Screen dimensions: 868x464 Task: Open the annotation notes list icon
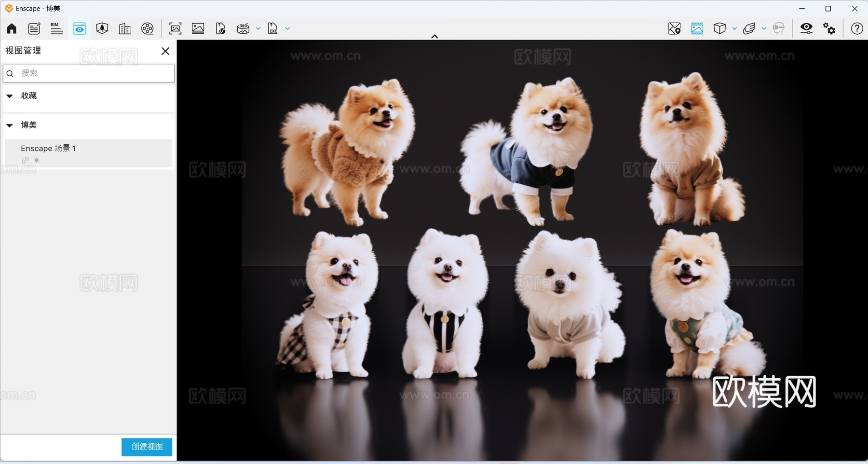(x=34, y=28)
